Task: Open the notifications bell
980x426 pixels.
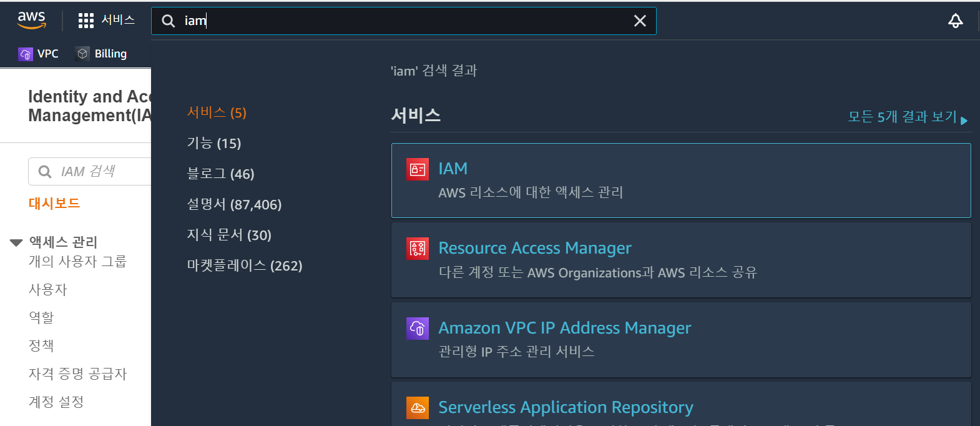Action: pos(956,21)
